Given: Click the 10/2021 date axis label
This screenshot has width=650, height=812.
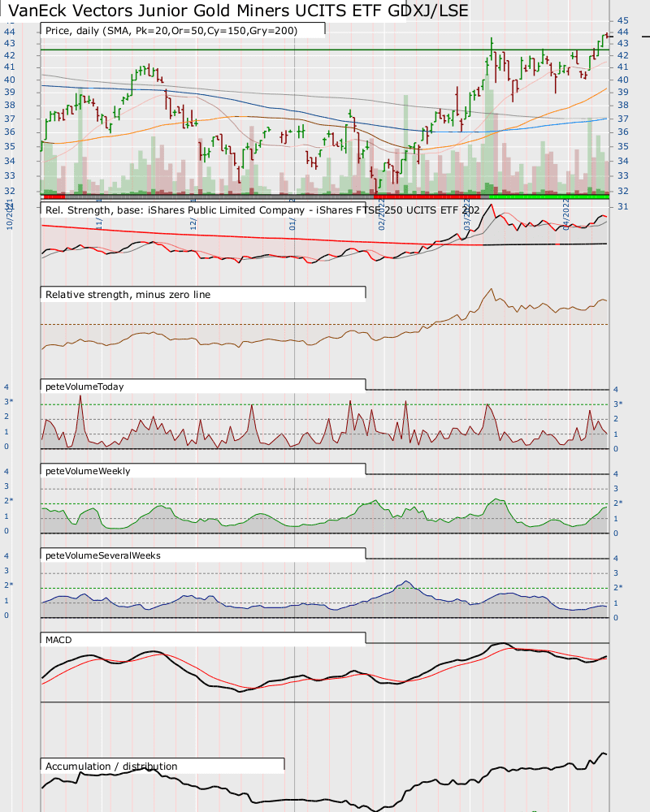Looking at the screenshot, I should coord(9,214).
